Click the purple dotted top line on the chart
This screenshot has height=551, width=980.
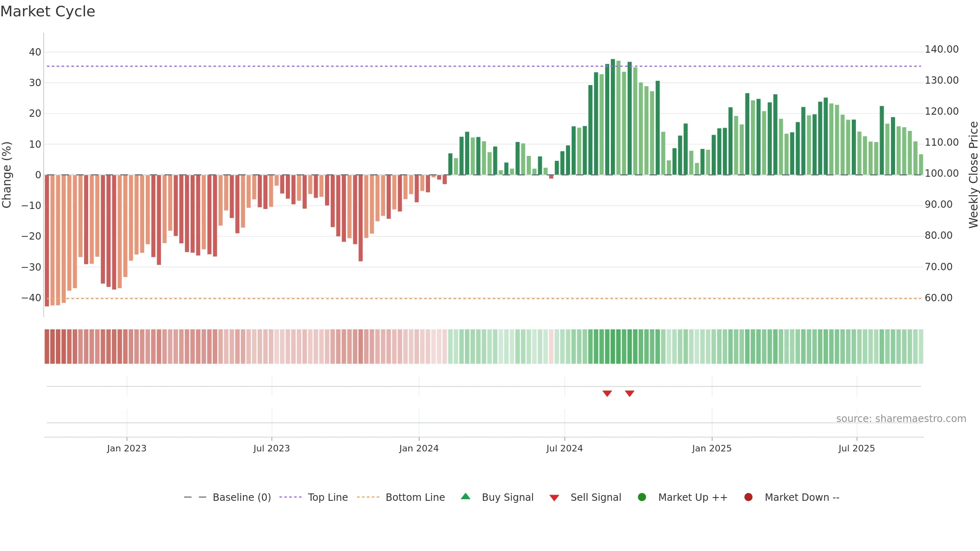point(484,66)
